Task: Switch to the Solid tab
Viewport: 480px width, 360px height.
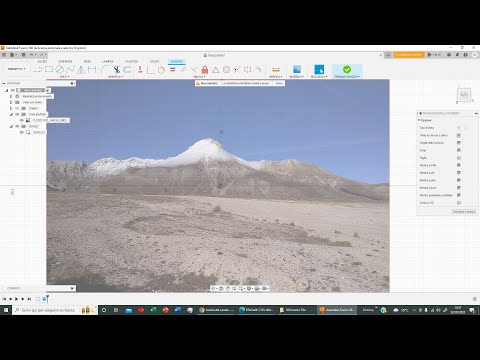Action: [x=42, y=61]
